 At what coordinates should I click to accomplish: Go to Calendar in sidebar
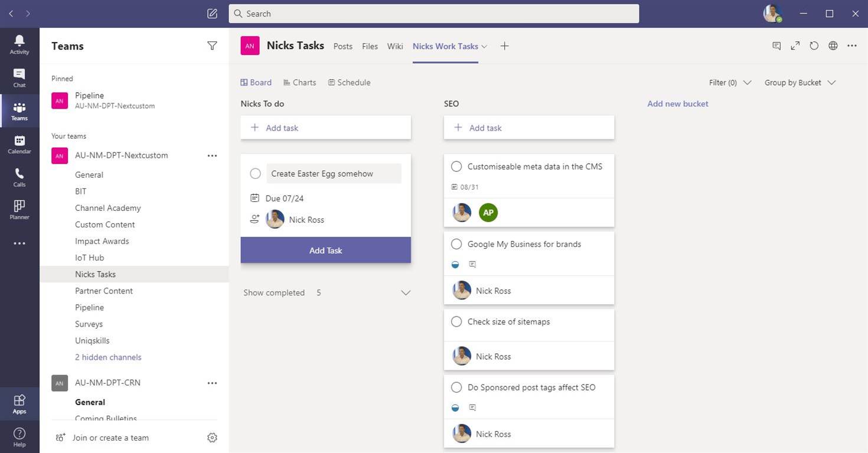(x=19, y=144)
